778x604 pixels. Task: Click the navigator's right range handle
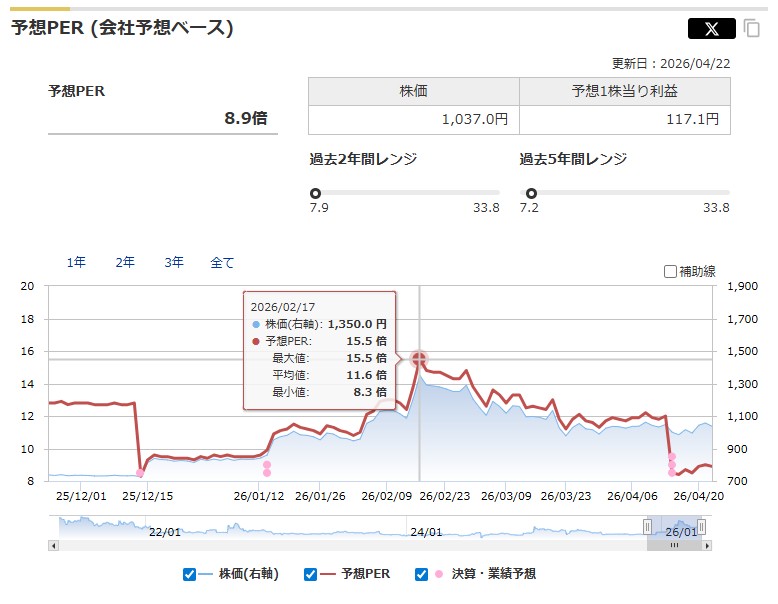(702, 527)
